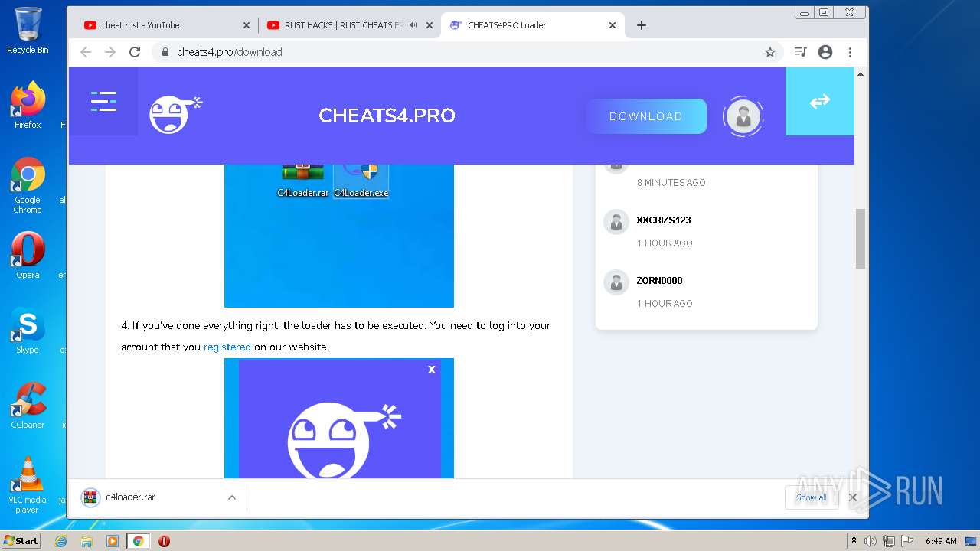
Task: Click the C4Loader.exe image icon
Action: tap(361, 181)
